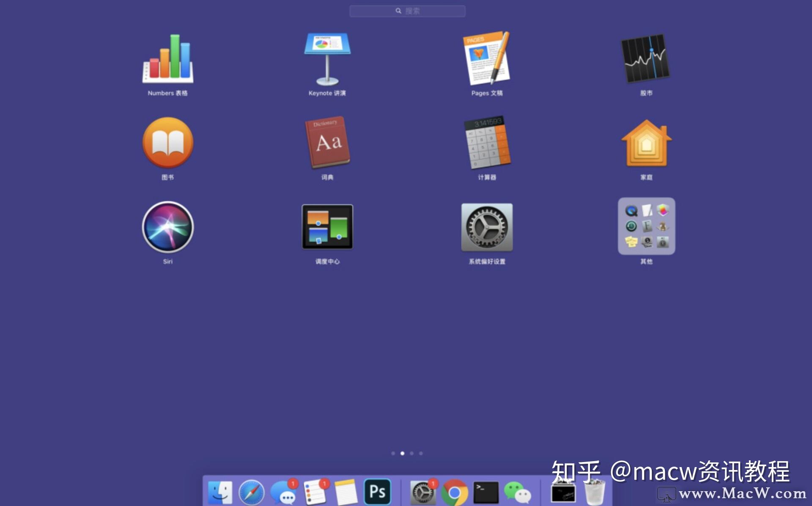812x506 pixels.
Task: Open 调度中心 Mission Control
Action: (x=327, y=227)
